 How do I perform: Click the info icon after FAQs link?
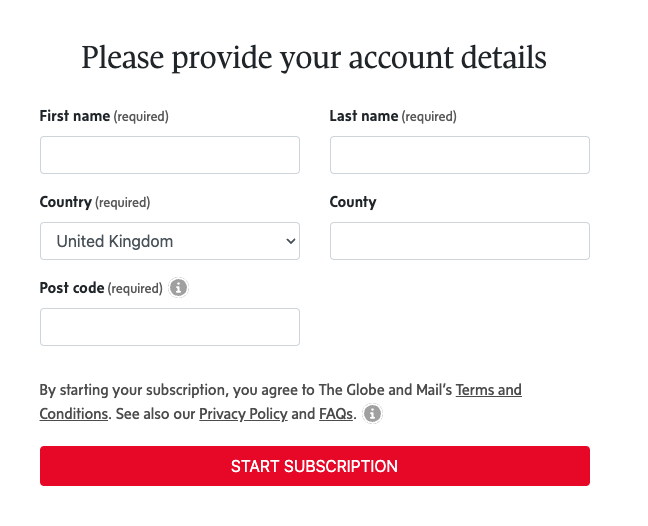(x=372, y=414)
